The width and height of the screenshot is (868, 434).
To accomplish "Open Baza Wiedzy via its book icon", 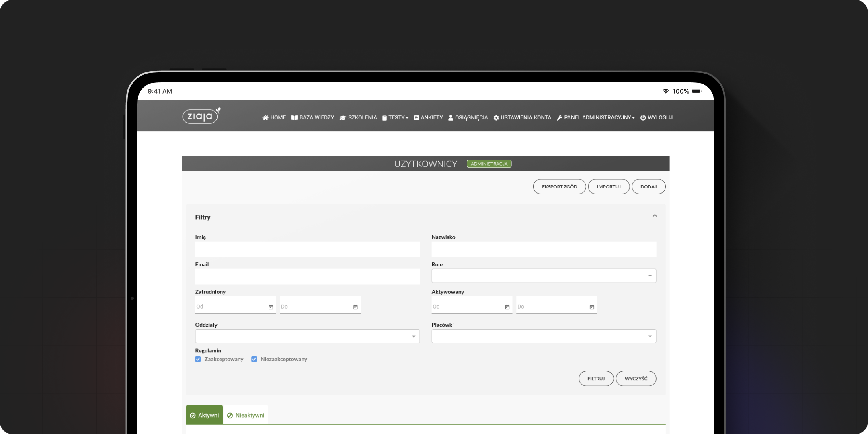I will 294,117.
